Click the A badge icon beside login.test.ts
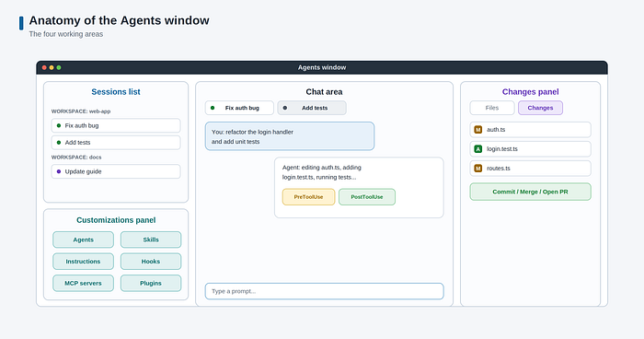This screenshot has width=644, height=339. coord(478,149)
